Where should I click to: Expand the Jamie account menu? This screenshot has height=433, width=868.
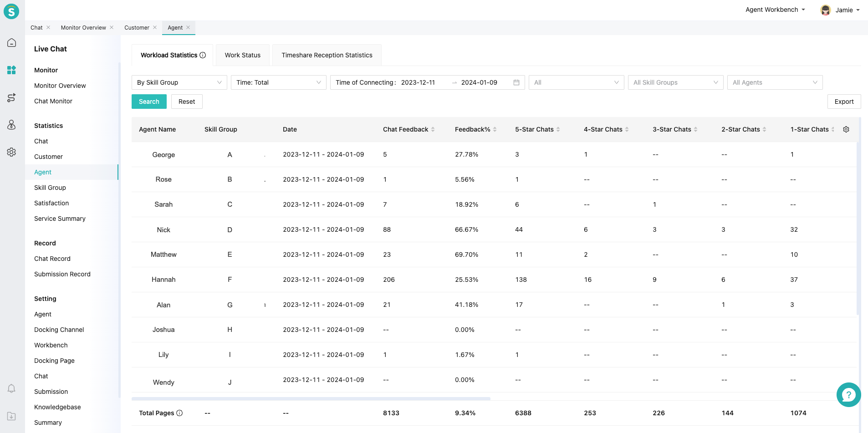[x=847, y=10]
